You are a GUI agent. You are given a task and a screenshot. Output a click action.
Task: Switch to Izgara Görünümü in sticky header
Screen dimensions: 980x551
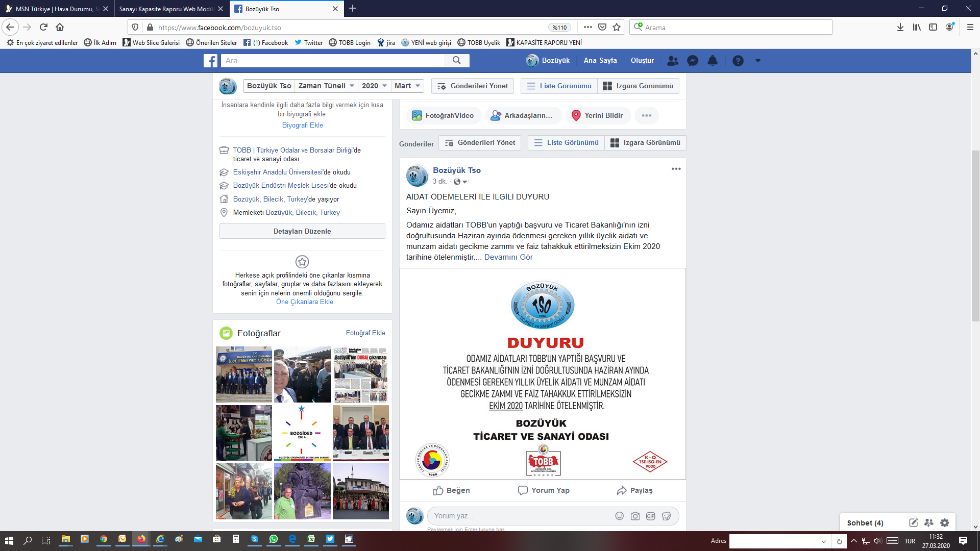point(638,86)
